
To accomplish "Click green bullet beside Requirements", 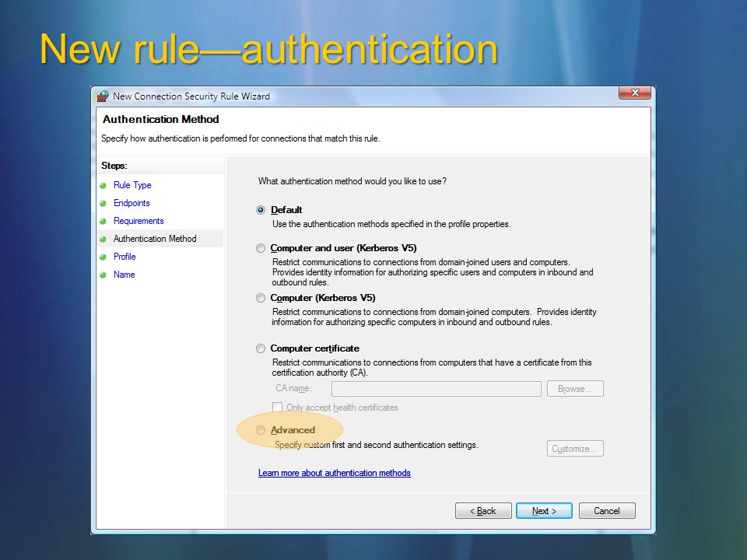I will coord(103,222).
